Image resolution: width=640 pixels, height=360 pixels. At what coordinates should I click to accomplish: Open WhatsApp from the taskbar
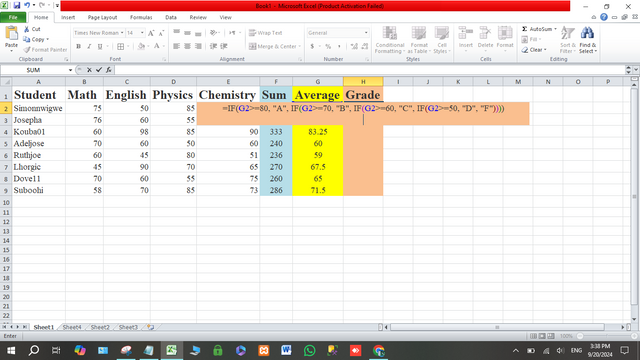tap(309, 350)
